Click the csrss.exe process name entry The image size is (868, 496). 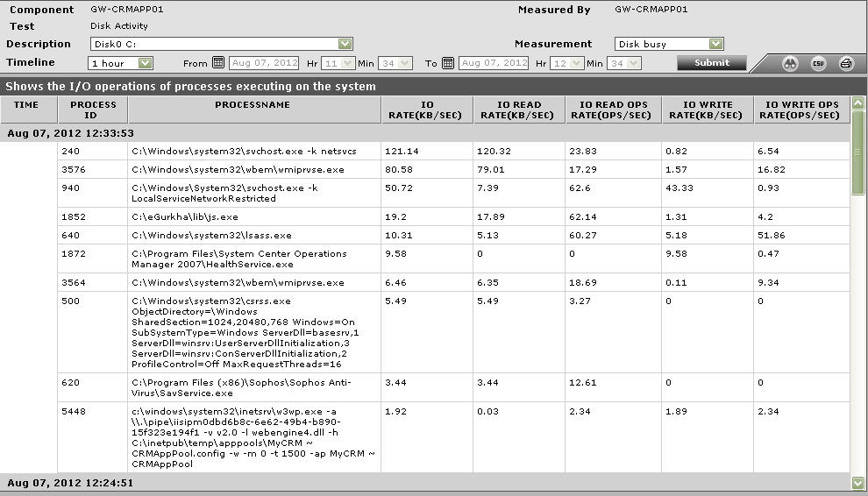coord(245,333)
